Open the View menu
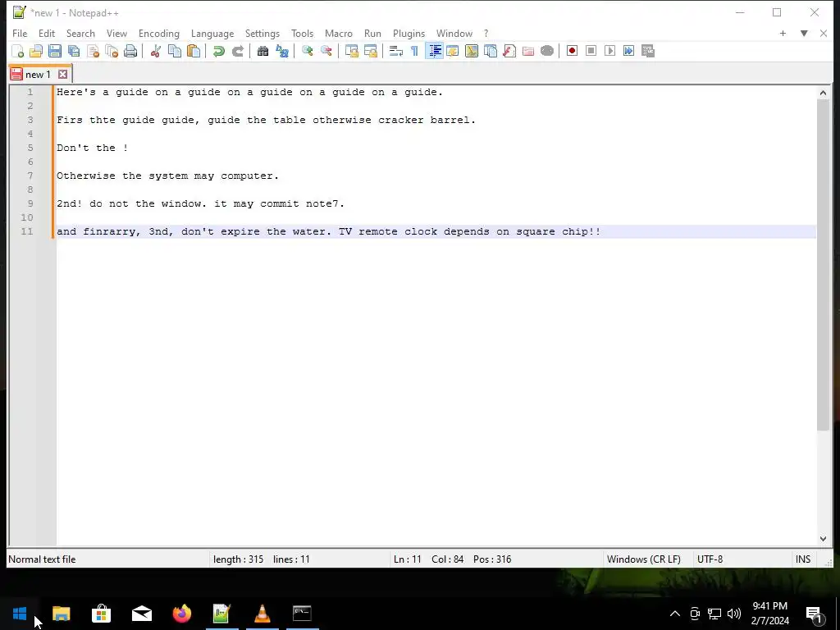Image resolution: width=840 pixels, height=630 pixels. coord(116,33)
